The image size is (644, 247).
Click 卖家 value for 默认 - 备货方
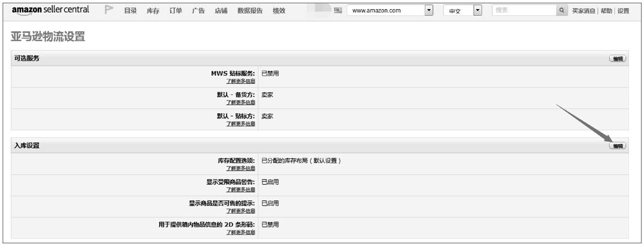tap(267, 95)
